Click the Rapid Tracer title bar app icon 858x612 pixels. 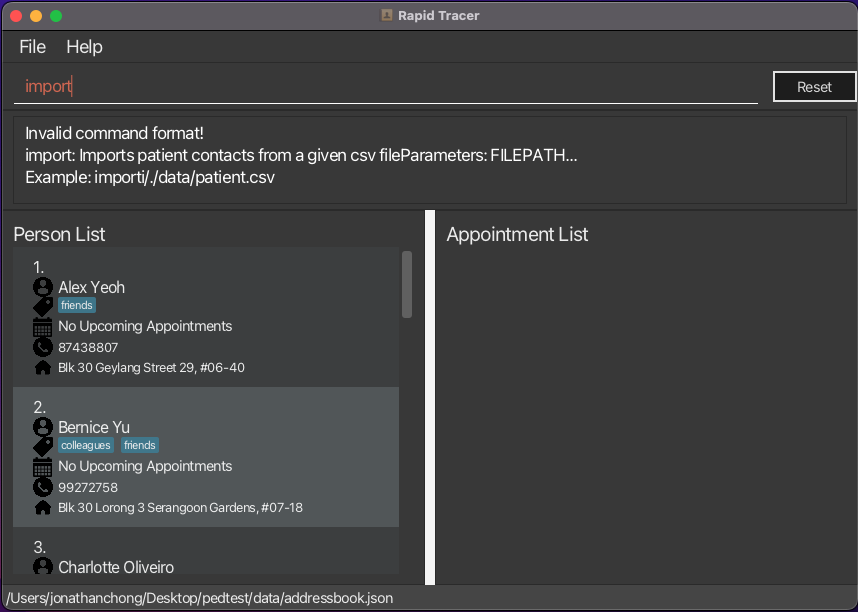tap(386, 15)
